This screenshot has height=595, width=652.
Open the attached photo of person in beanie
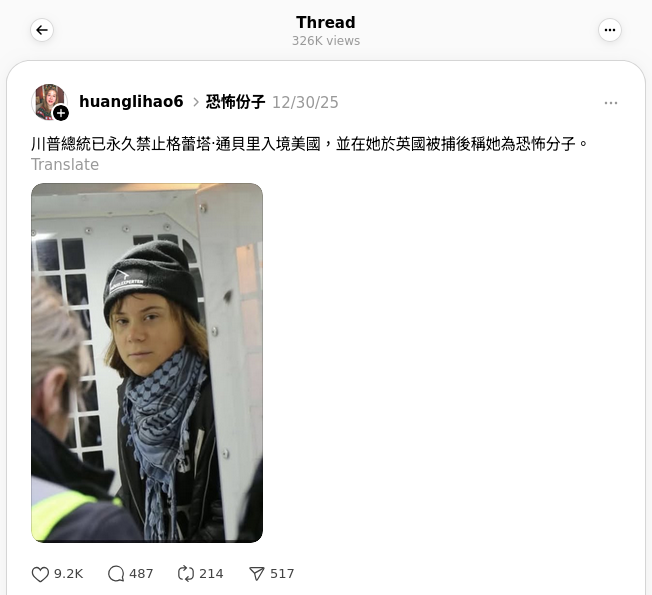147,363
